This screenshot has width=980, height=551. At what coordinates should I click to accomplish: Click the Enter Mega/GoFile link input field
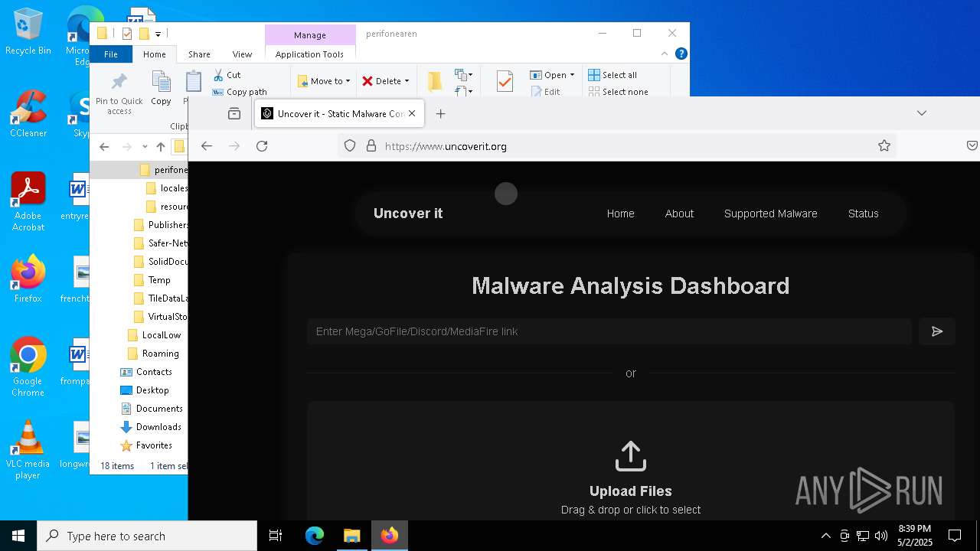[609, 331]
